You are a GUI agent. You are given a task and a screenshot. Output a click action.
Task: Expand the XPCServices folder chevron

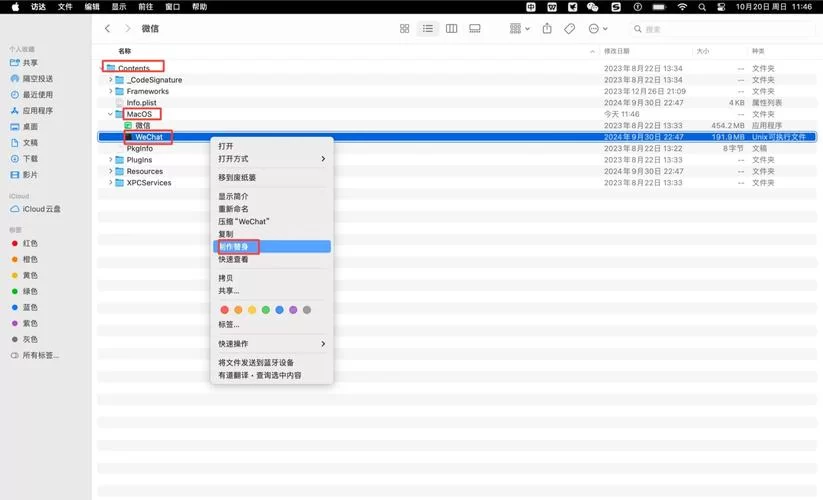110,183
